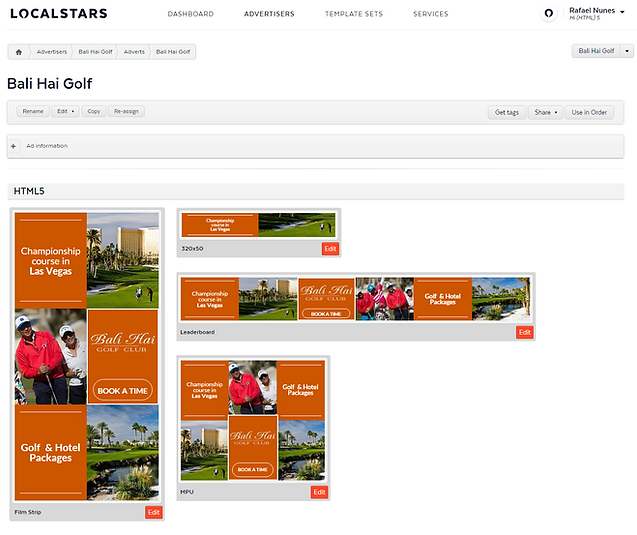
Task: Open the Rafael Nunes account dropdown
Action: [596, 13]
